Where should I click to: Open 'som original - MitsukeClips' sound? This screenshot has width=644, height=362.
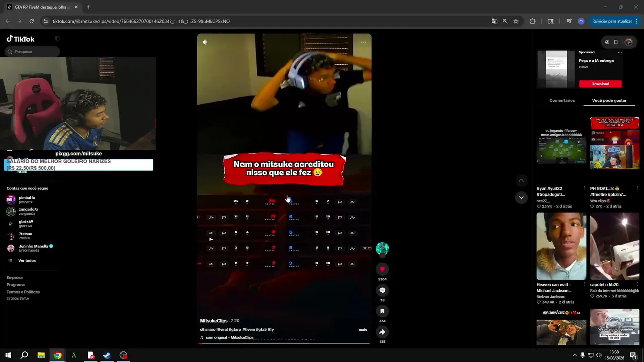point(229,337)
